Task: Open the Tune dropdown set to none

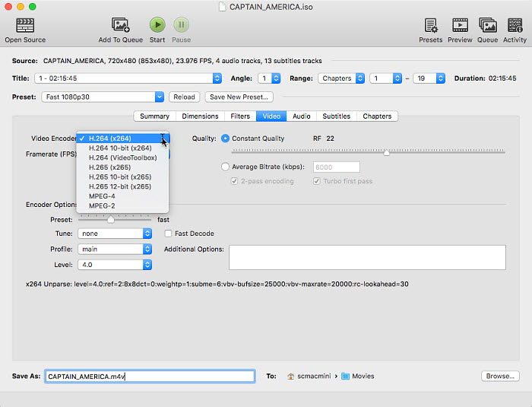Action: [115, 234]
